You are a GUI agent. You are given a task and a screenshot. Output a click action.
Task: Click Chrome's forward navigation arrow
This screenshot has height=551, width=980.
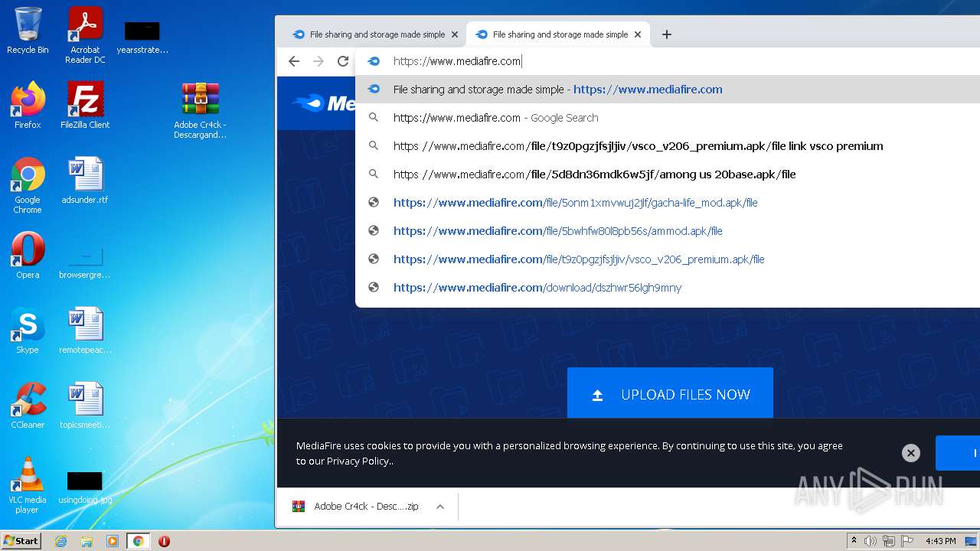[318, 61]
